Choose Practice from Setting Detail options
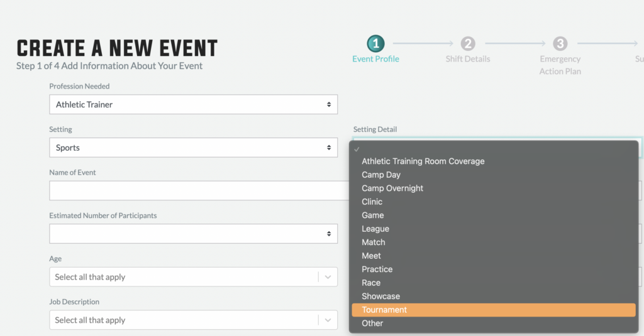The height and width of the screenshot is (336, 644). pos(377,269)
